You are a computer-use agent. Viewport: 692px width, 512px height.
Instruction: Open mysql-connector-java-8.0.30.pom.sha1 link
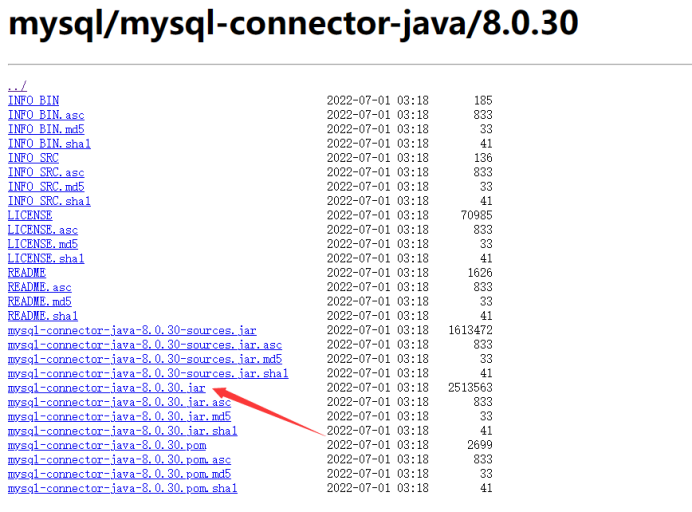pos(123,489)
